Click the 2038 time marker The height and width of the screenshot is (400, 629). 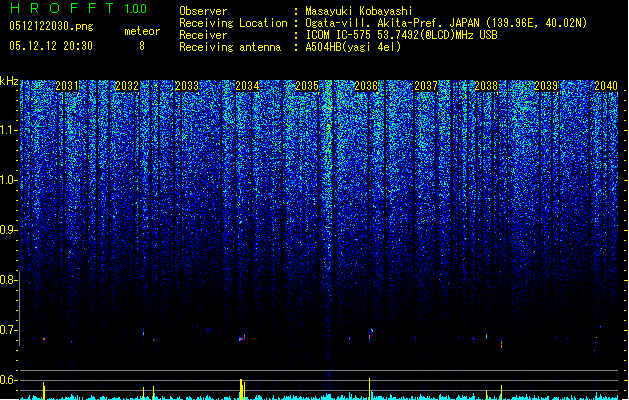(x=486, y=86)
